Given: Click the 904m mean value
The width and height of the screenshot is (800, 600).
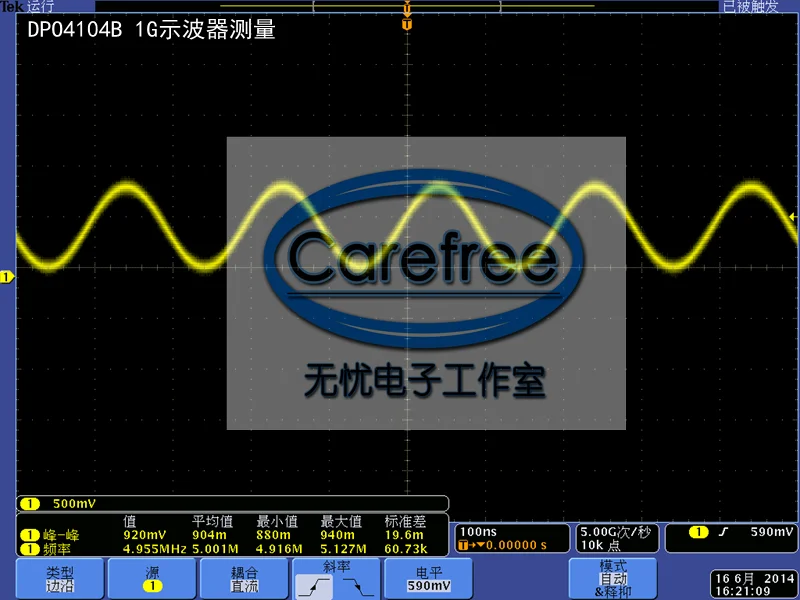Looking at the screenshot, I should (x=209, y=535).
